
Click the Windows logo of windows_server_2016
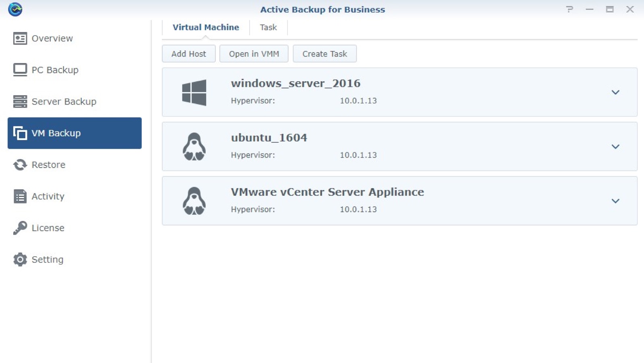pos(194,92)
